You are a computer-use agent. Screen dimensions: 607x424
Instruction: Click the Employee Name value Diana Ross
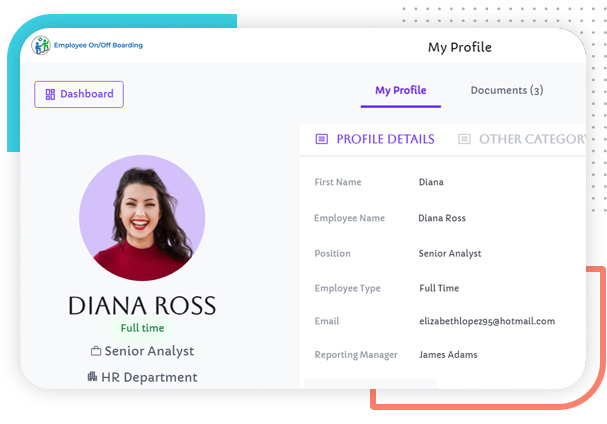pyautogui.click(x=442, y=218)
